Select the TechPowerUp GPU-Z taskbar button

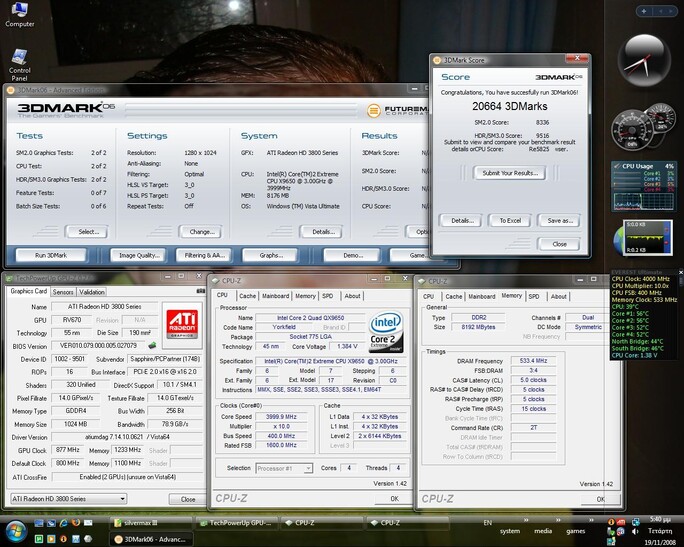236,523
